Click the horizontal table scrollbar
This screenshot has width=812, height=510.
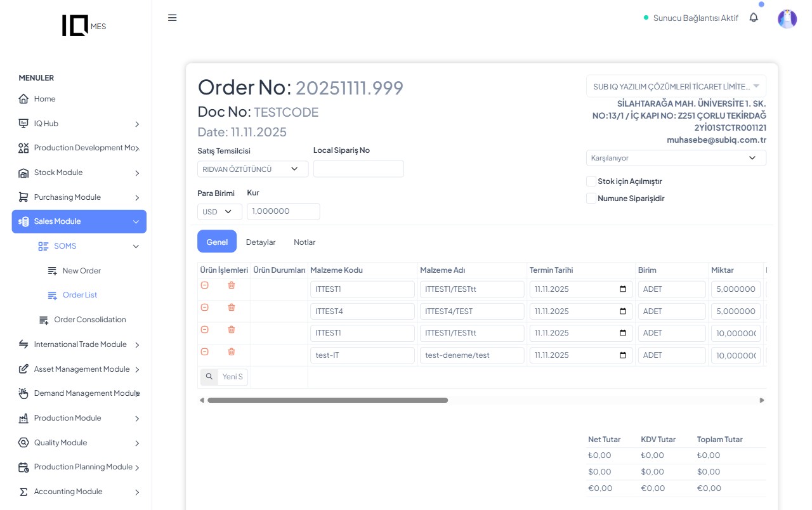(327, 400)
